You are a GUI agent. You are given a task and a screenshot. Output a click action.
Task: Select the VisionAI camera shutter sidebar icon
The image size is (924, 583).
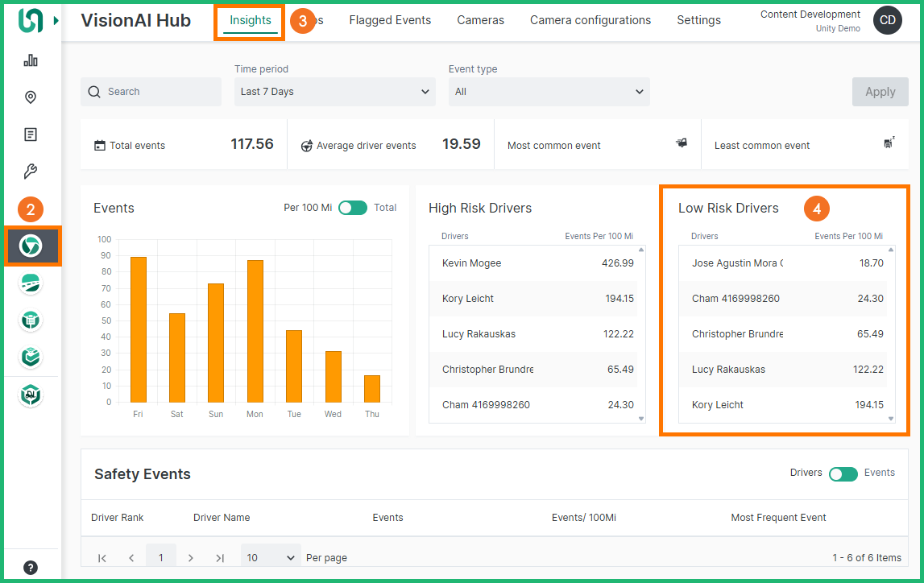coord(31,246)
